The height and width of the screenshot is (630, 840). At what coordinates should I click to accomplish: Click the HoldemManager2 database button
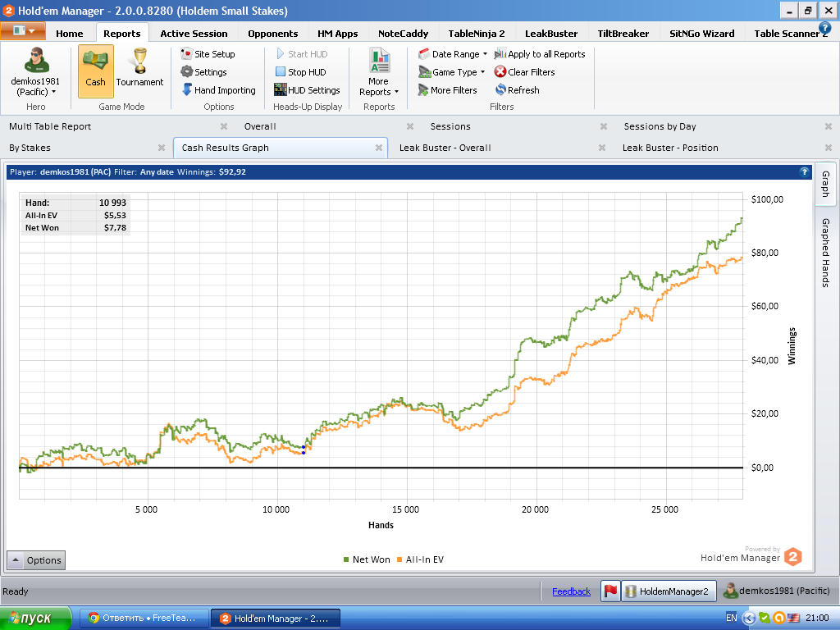669,591
